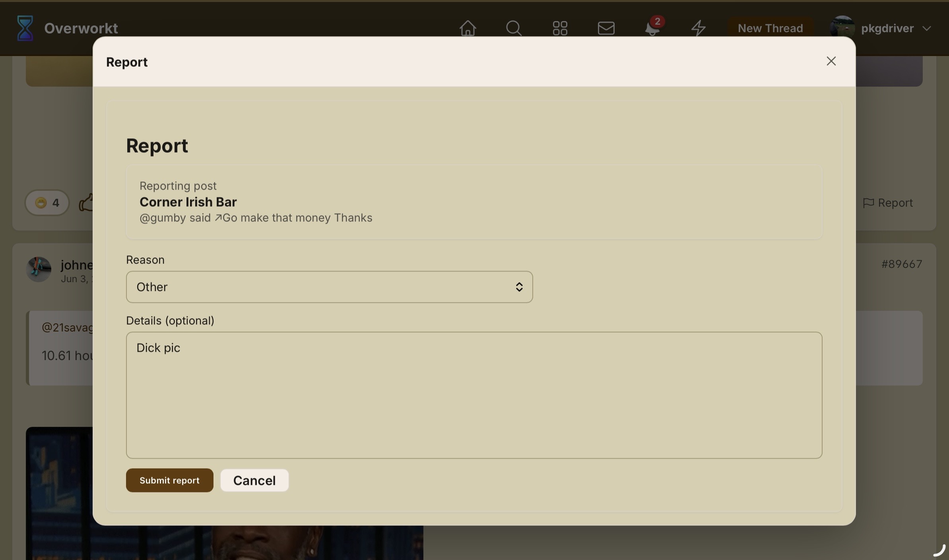
Task: Open the Reason dropdown set to Other
Action: [329, 287]
